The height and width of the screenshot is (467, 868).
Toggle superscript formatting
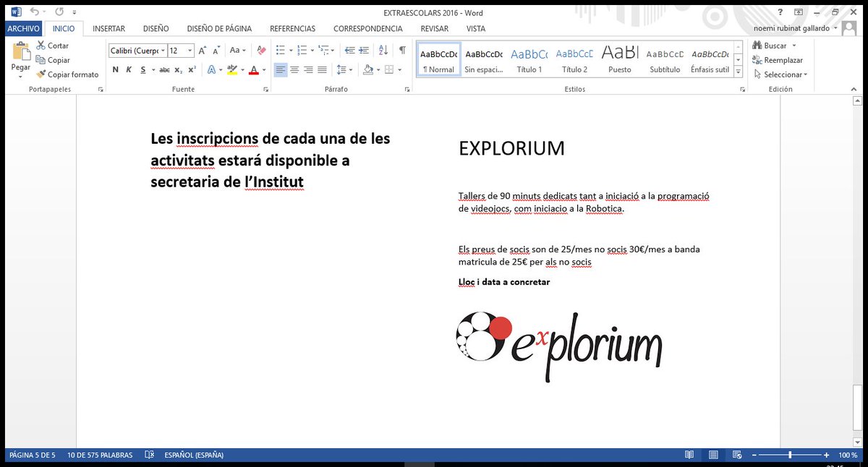[192, 69]
